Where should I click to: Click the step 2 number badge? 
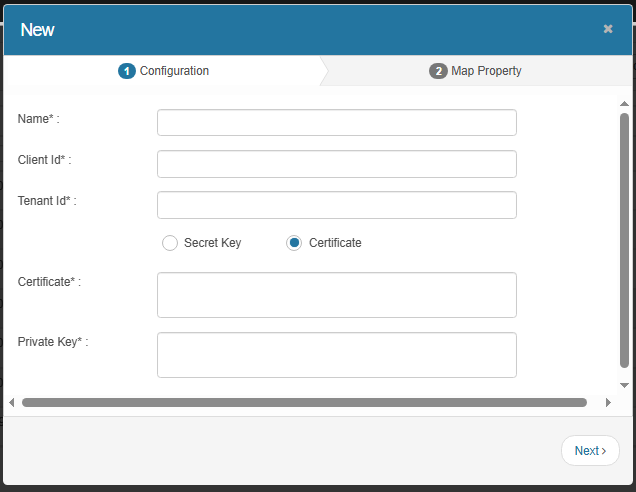pyautogui.click(x=438, y=71)
